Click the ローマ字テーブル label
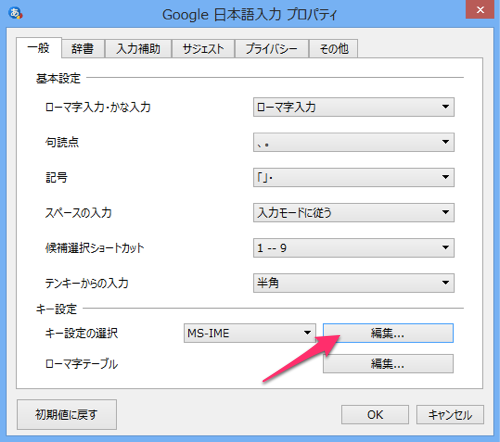Screen dimensions: 500x442 (81, 364)
